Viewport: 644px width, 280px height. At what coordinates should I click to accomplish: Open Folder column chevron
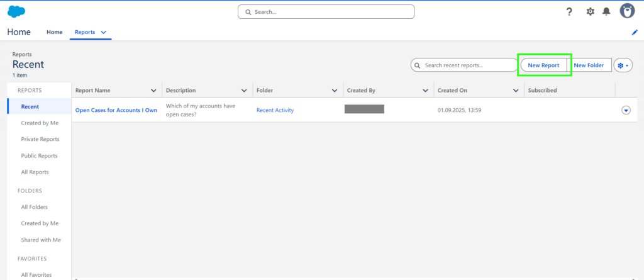(335, 91)
